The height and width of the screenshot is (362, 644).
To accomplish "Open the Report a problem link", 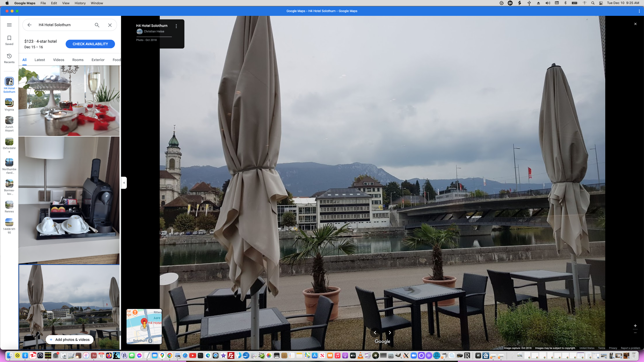I will (630, 348).
